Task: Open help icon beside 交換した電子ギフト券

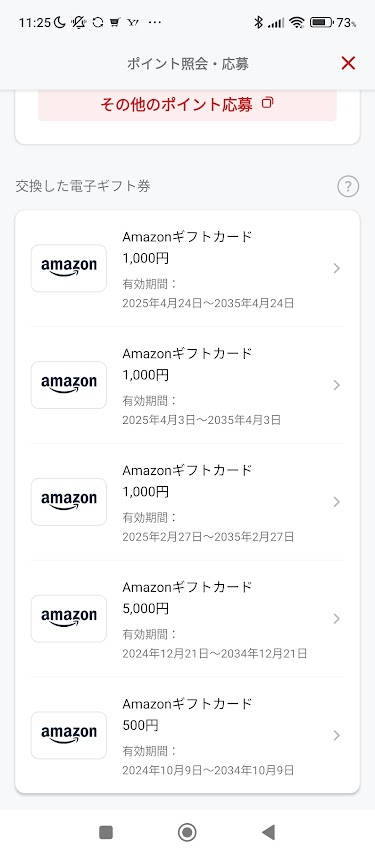Action: [348, 186]
